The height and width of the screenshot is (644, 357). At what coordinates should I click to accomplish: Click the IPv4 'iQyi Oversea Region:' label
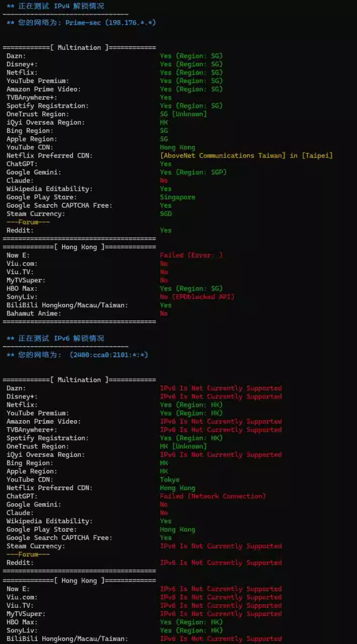pyautogui.click(x=46, y=122)
